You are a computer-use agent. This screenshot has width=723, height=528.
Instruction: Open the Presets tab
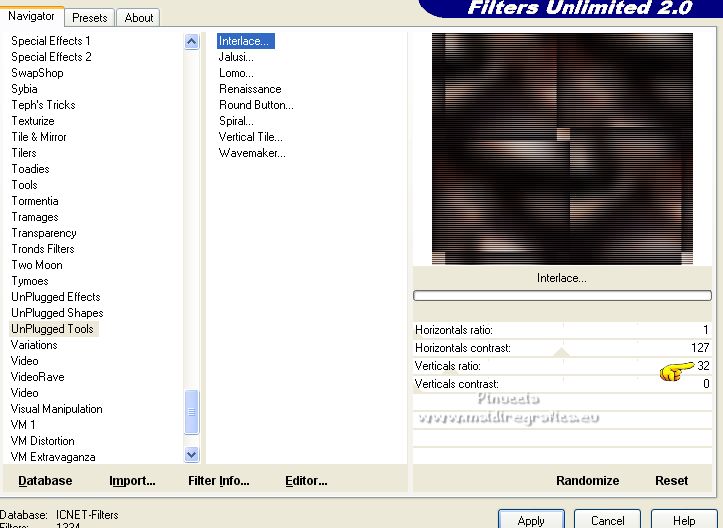[x=89, y=18]
